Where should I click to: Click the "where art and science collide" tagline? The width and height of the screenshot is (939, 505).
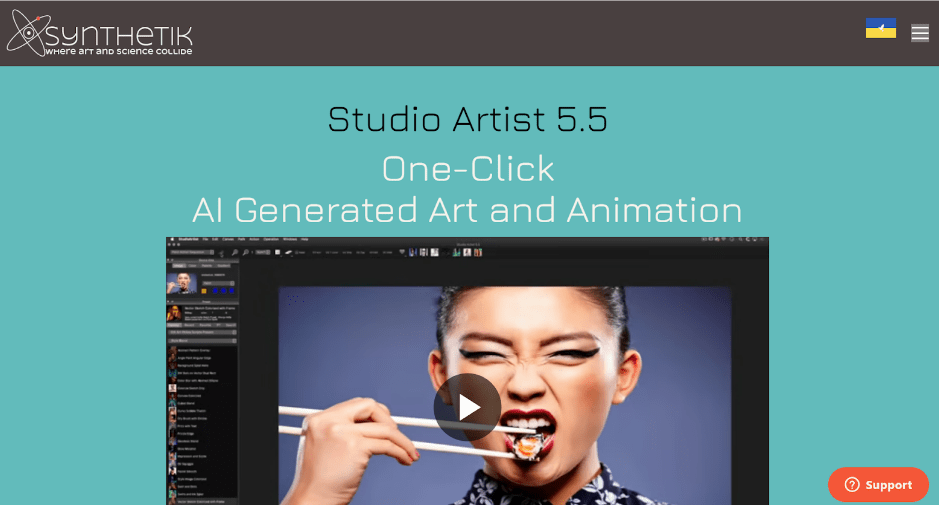pos(119,52)
